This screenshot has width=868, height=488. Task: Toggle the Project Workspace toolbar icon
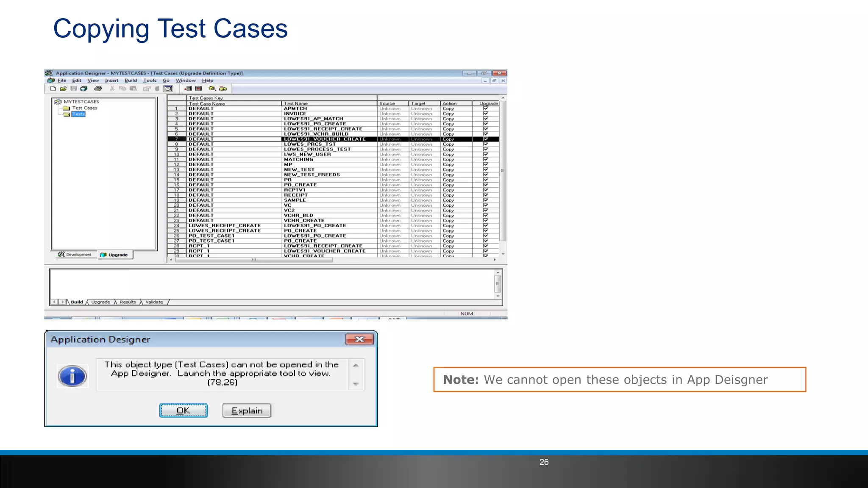(x=168, y=89)
